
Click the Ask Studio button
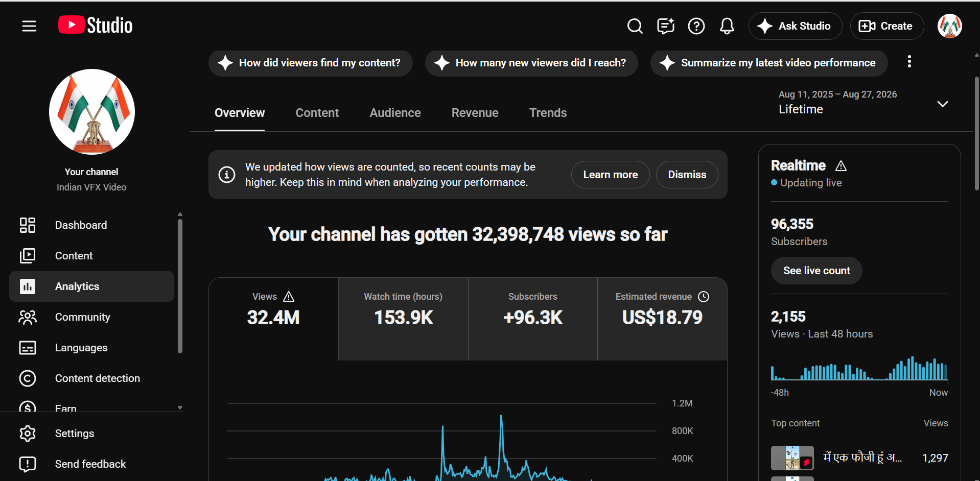(795, 26)
